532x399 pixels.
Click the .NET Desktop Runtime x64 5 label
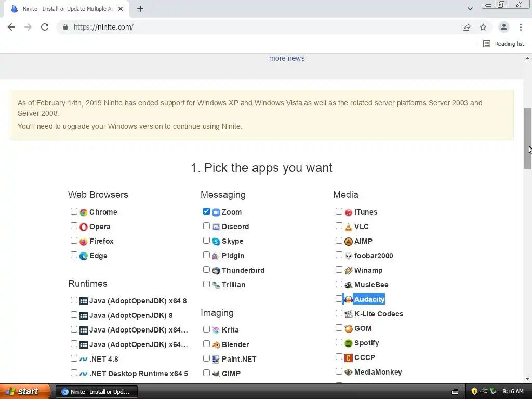(138, 374)
